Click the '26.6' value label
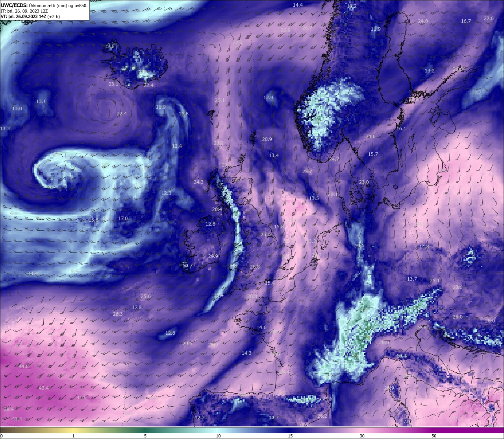Screen dimensions: 504x439 click(x=384, y=343)
